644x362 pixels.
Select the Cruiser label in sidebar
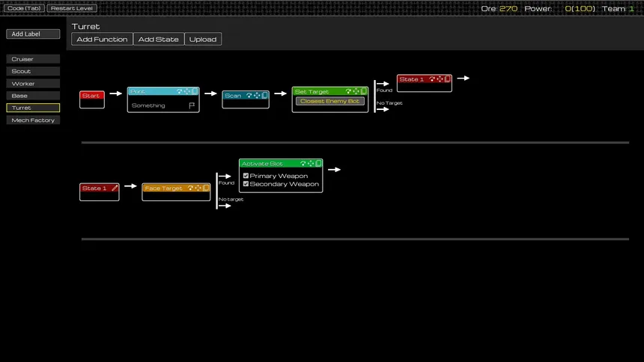click(x=33, y=59)
